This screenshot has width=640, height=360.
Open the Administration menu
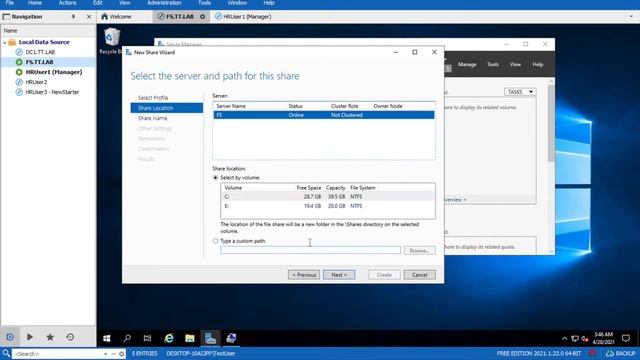[x=164, y=3]
